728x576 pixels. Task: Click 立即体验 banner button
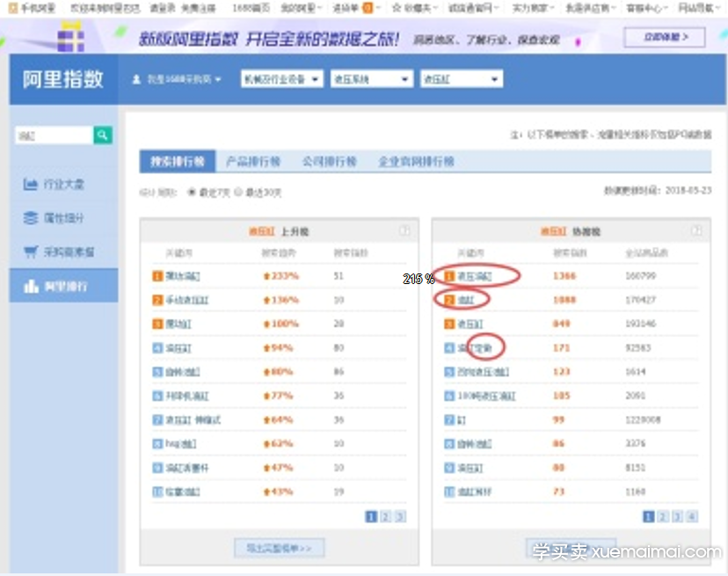665,37
